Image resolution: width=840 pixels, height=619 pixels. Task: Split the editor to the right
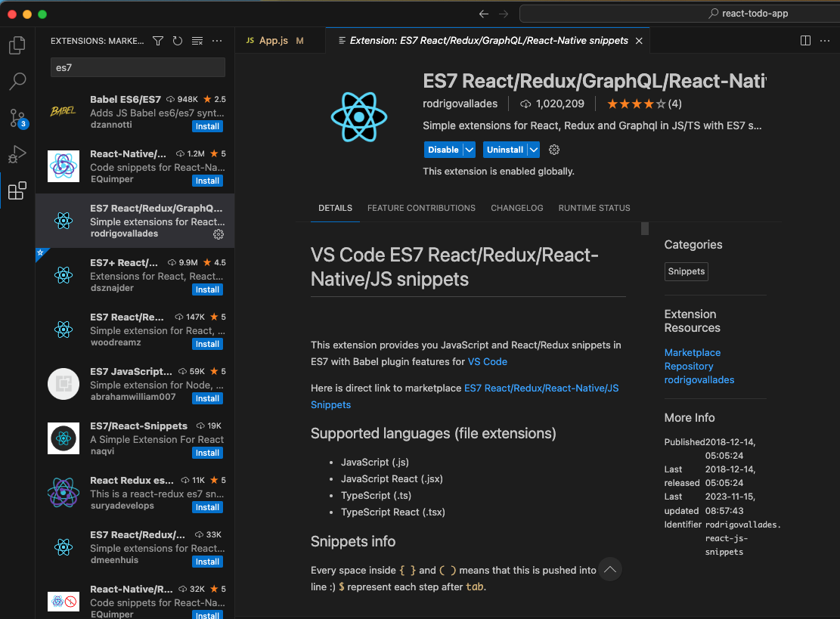pos(805,41)
